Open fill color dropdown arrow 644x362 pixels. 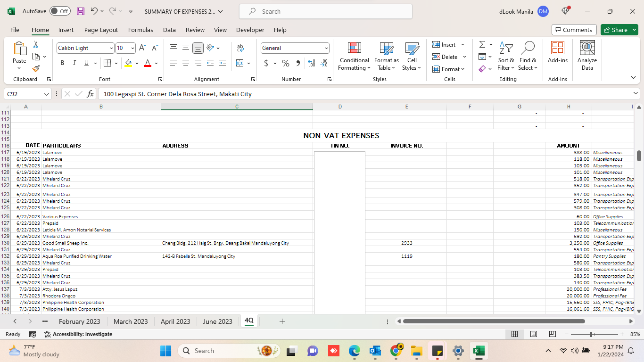[137, 63]
